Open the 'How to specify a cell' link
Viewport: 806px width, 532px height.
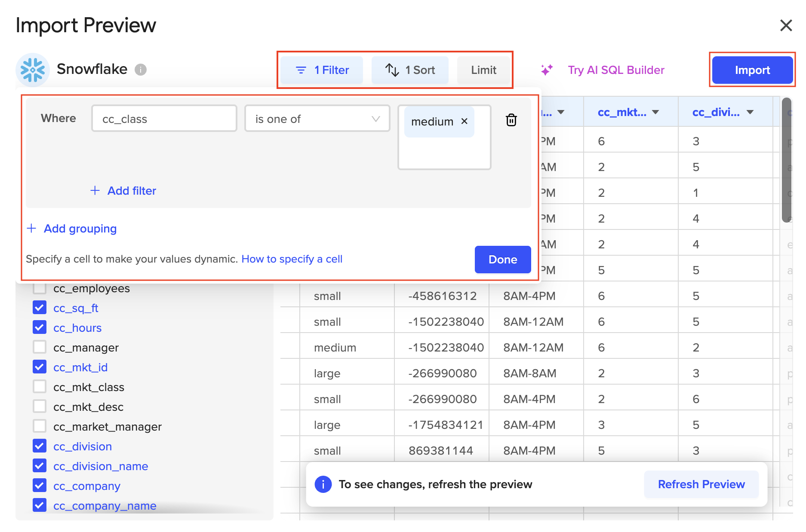point(292,259)
